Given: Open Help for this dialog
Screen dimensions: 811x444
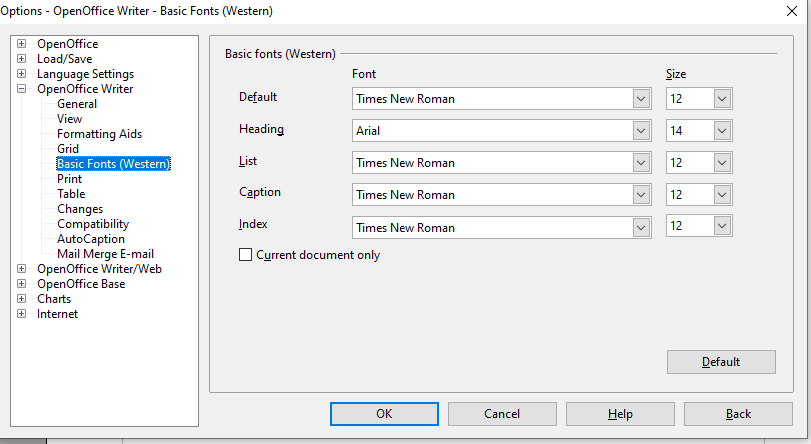Looking at the screenshot, I should [x=620, y=414].
